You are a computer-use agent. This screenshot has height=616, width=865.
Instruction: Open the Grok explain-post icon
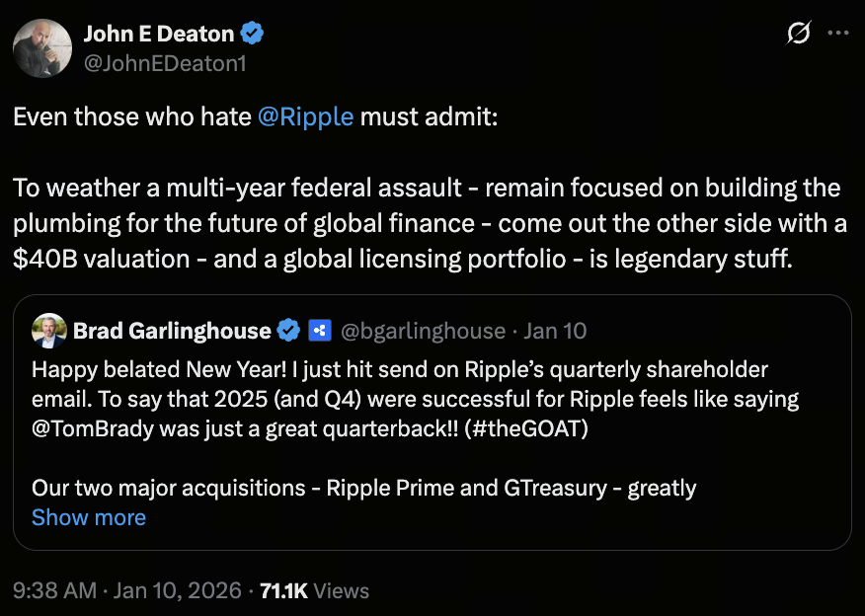797,33
